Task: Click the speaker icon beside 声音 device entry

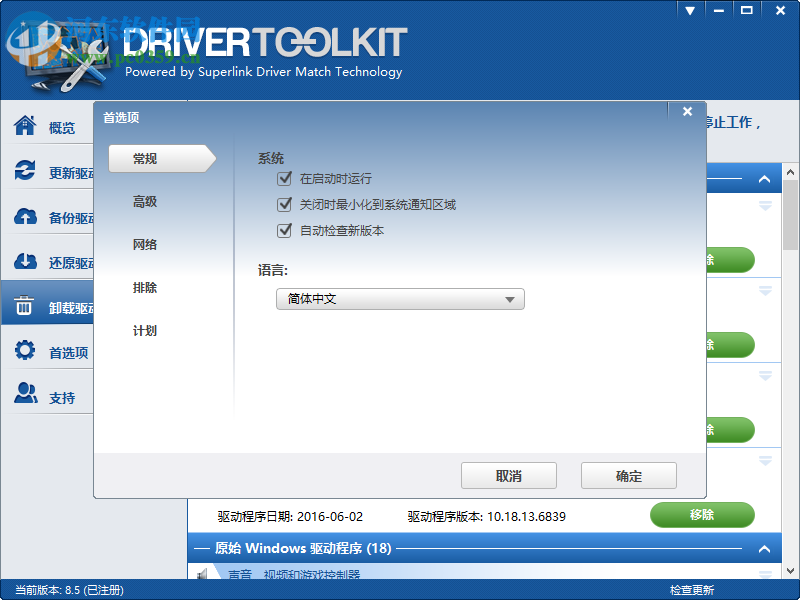Action: point(203,574)
